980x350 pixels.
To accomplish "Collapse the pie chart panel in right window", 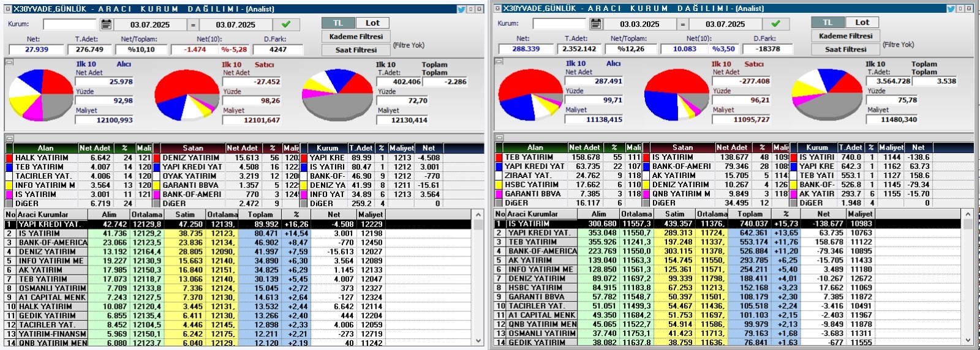I will click(499, 61).
